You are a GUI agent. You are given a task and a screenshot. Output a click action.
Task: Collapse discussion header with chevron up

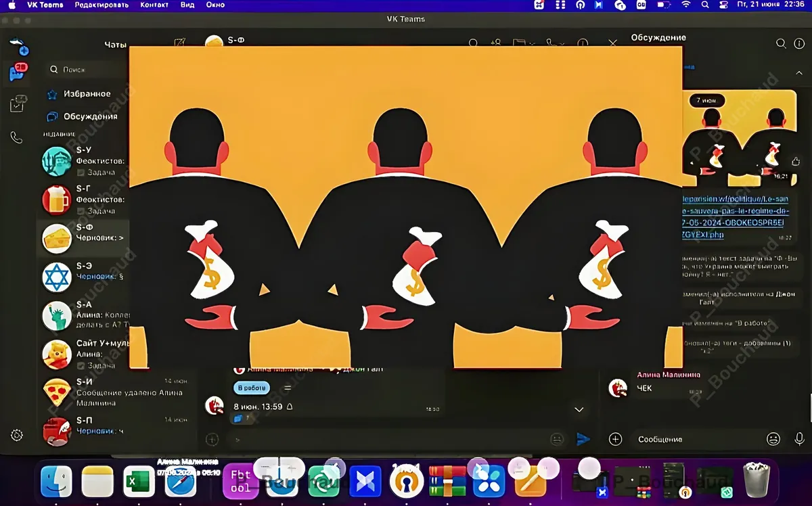tap(798, 73)
